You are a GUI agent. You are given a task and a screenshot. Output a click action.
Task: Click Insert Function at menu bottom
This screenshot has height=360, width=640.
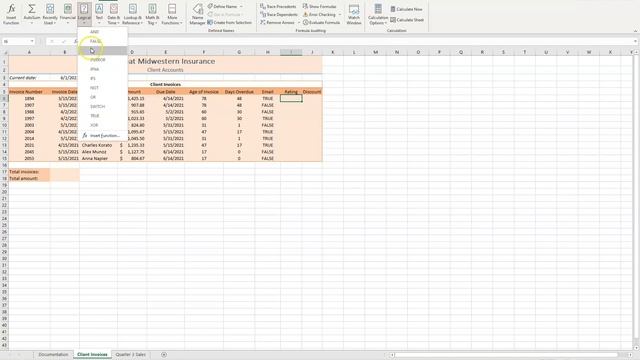pyautogui.click(x=102, y=136)
